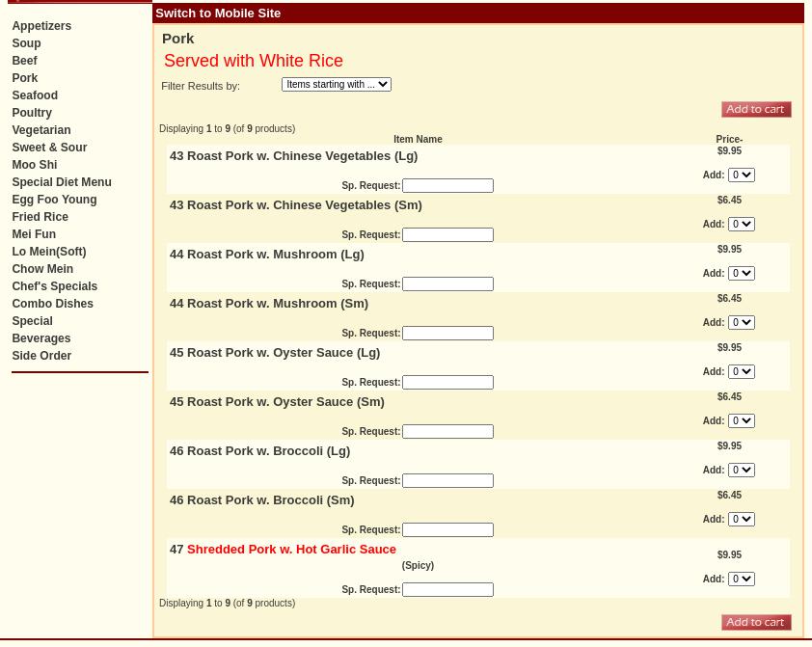Image resolution: width=812 pixels, height=647 pixels.
Task: Go to the Seafood category
Action: 35,96
